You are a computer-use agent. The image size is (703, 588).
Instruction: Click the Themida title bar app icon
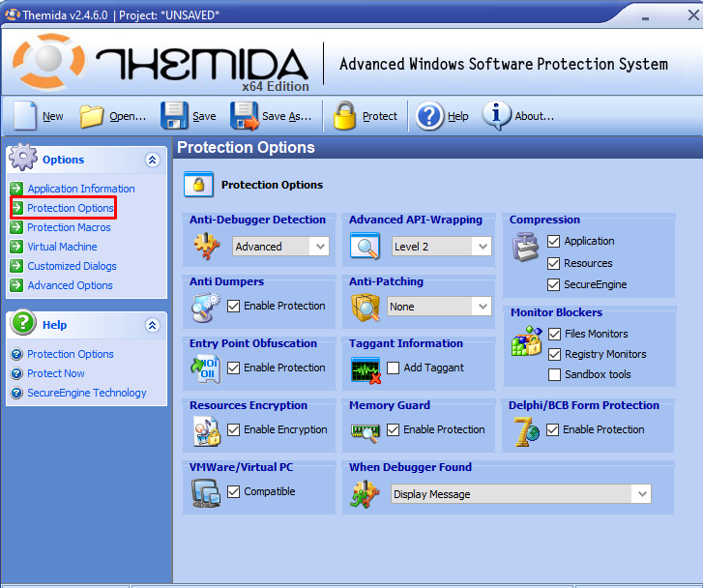click(x=13, y=15)
